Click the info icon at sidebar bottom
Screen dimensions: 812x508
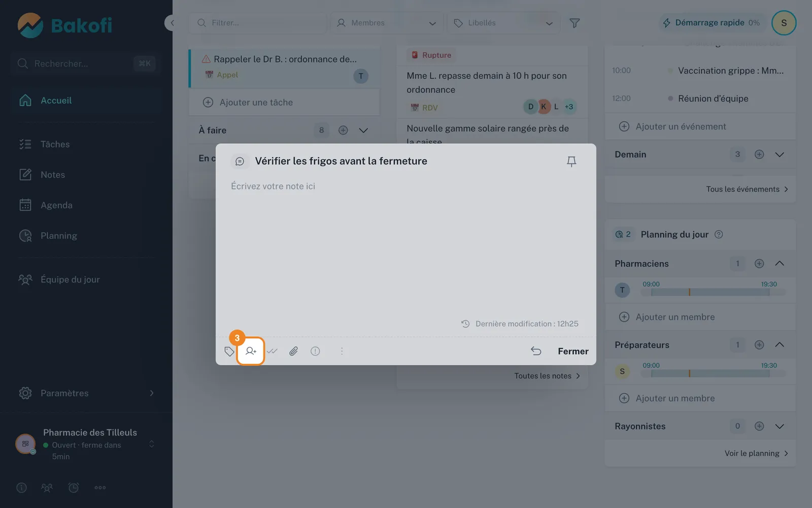click(x=21, y=488)
